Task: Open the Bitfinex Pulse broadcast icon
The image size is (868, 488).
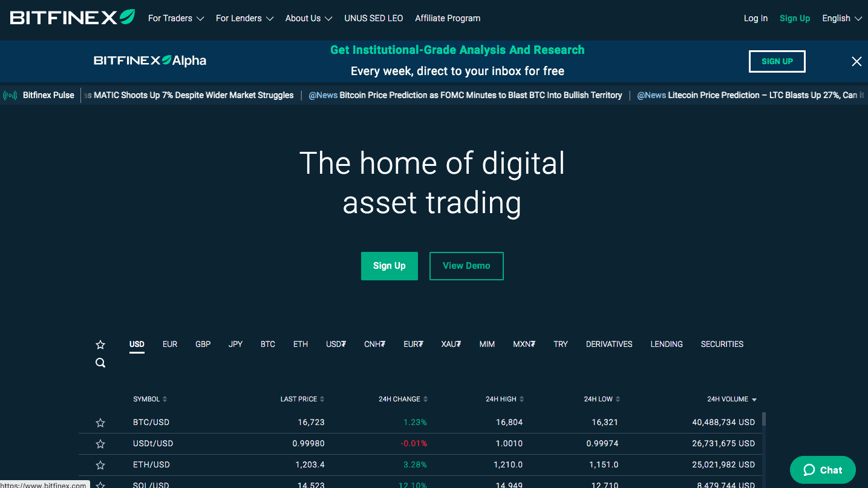Action: tap(10, 95)
